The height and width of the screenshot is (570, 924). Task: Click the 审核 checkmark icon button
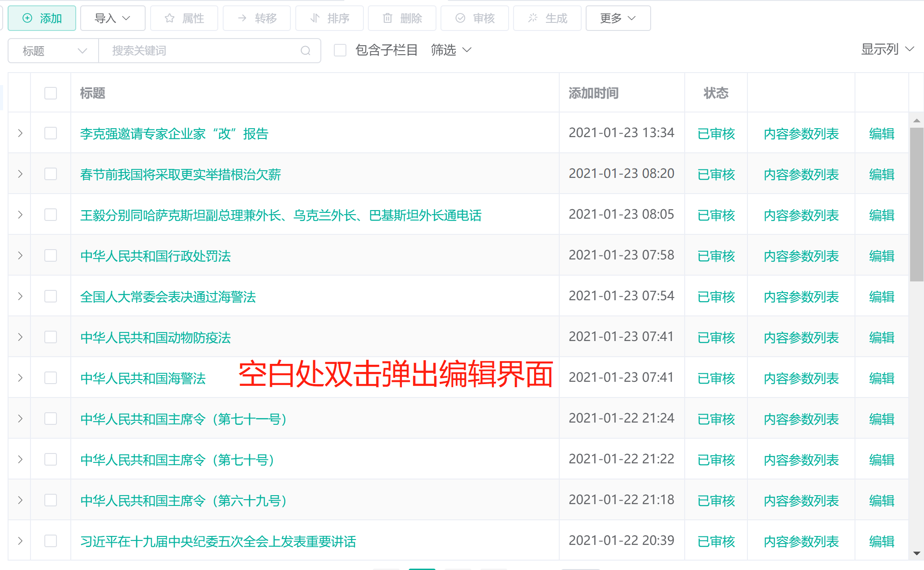click(475, 18)
